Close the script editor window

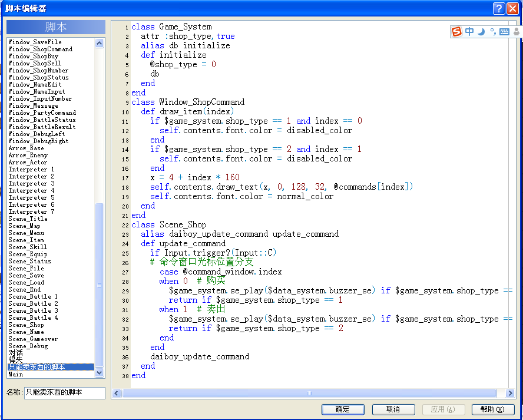tap(512, 8)
